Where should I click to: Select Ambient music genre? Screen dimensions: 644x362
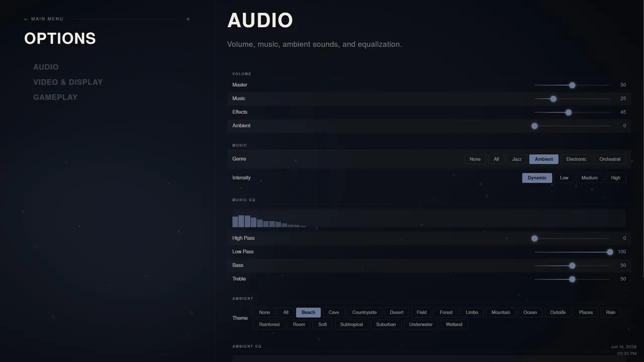coord(544,159)
